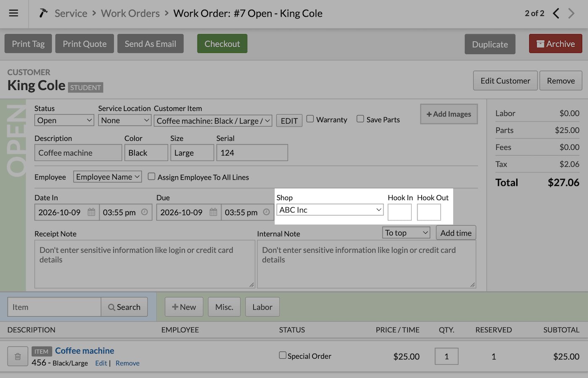Enable the Save Parts checkbox
Viewport: 588px width, 378px height.
360,119
